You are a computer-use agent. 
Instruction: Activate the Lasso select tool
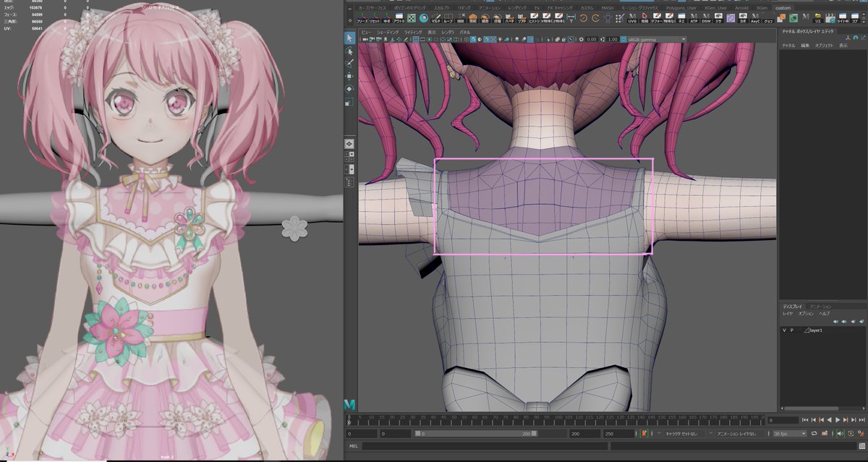(x=349, y=50)
